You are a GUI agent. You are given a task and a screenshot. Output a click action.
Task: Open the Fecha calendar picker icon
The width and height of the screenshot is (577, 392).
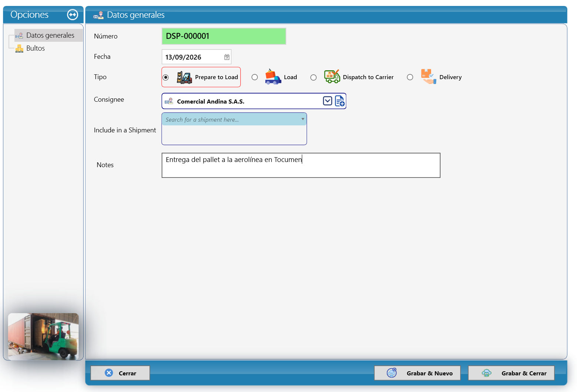pos(227,57)
